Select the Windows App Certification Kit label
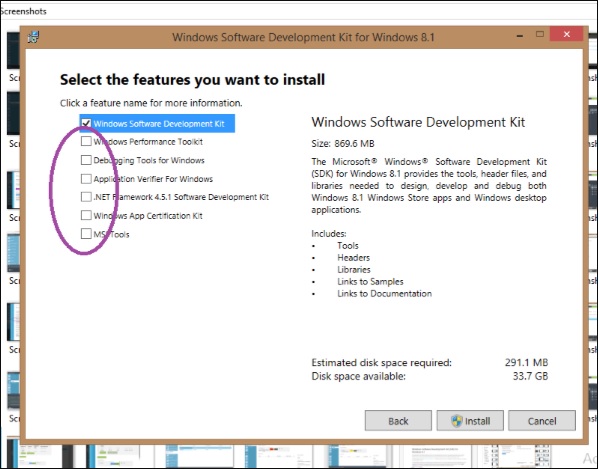599x469 pixels. click(148, 216)
